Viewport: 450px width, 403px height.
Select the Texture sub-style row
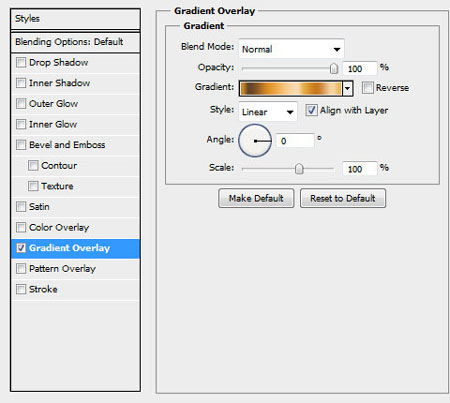(75, 186)
